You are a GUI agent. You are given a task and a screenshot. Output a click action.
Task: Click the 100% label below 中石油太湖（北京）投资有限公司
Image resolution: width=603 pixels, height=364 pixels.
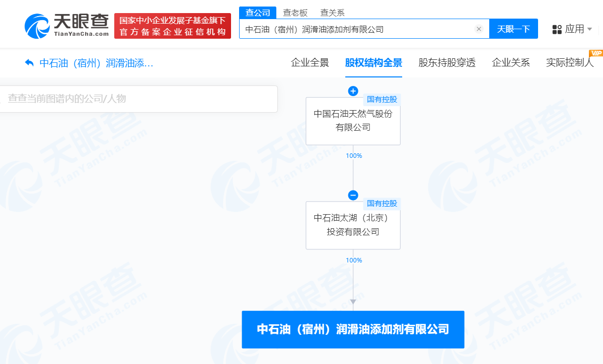(354, 260)
